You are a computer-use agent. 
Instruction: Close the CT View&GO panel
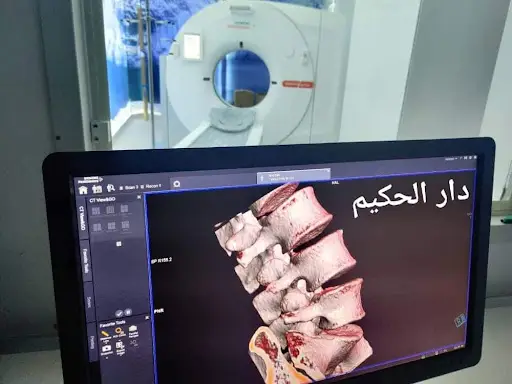139,197
